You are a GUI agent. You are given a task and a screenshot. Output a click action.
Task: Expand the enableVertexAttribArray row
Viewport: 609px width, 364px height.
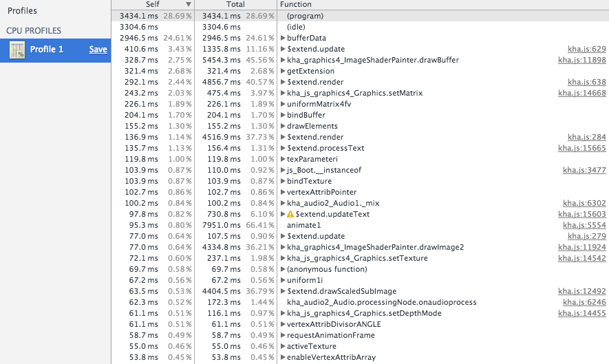tap(283, 357)
